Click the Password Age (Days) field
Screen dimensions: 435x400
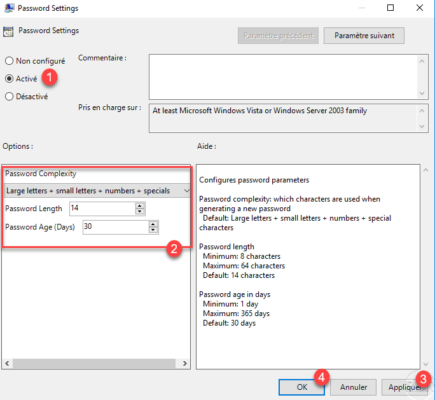116,227
